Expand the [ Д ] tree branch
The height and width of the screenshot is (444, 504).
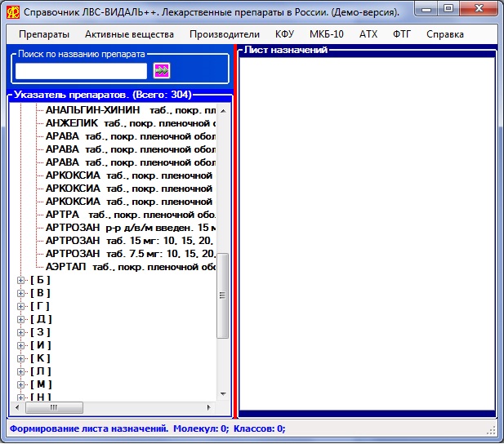coord(21,319)
